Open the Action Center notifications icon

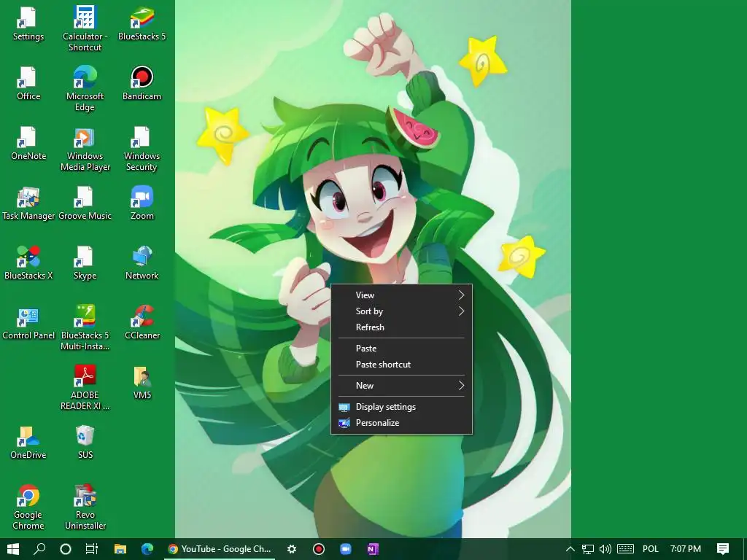click(723, 549)
